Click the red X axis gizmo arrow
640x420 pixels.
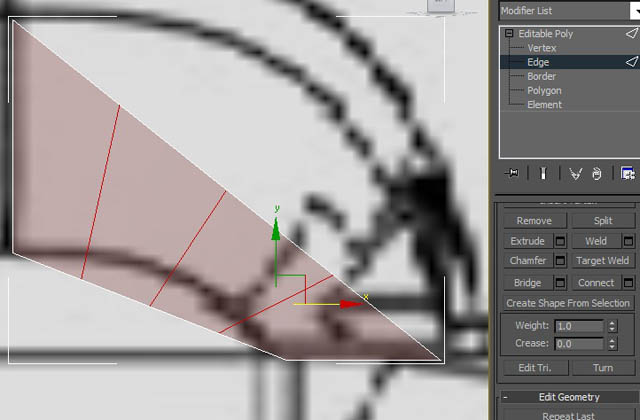[x=350, y=304]
